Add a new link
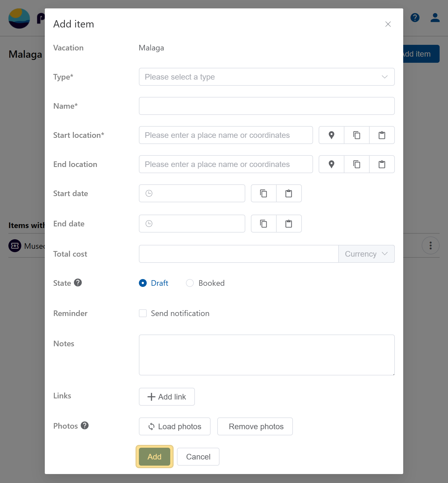 167,397
